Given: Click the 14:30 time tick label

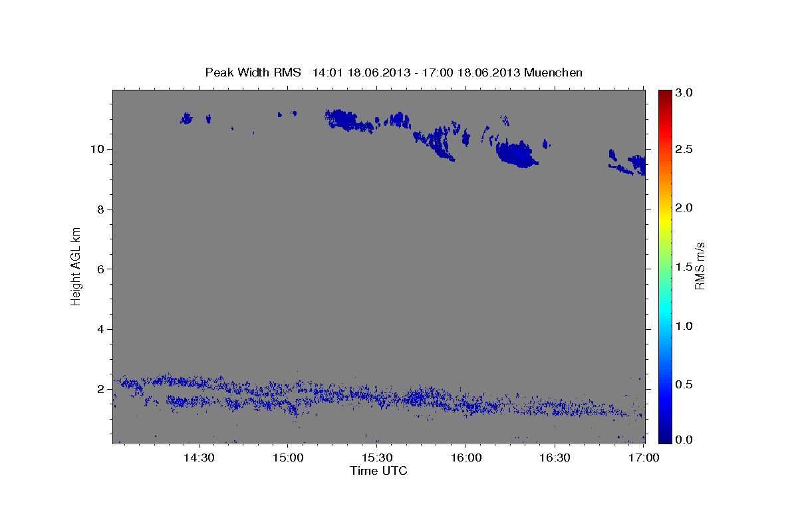Looking at the screenshot, I should (x=198, y=458).
